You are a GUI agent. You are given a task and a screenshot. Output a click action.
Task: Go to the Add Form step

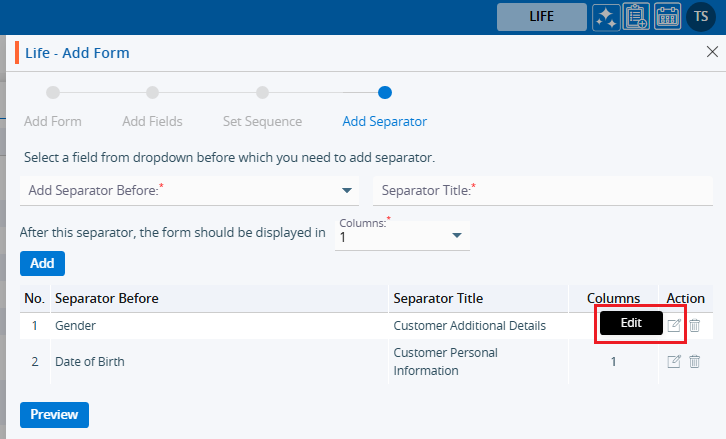(x=53, y=93)
